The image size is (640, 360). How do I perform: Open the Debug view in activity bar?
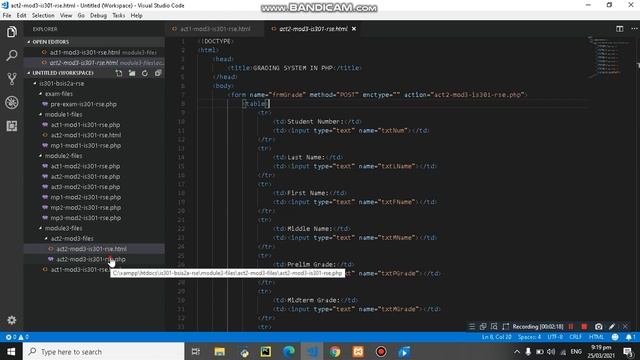(x=12, y=102)
